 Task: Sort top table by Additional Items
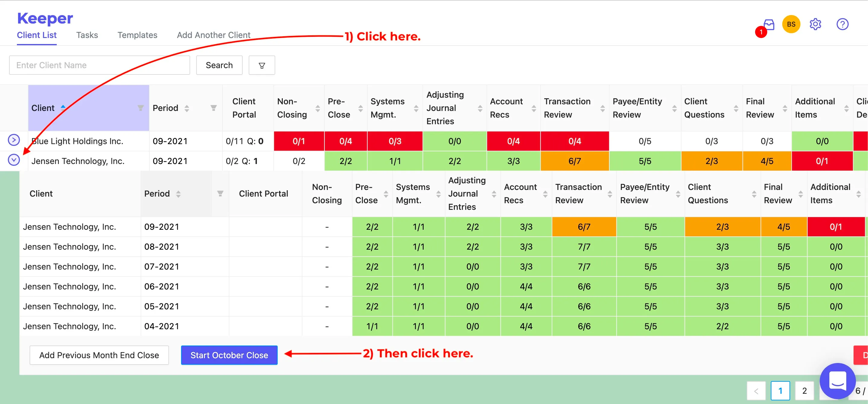846,109
